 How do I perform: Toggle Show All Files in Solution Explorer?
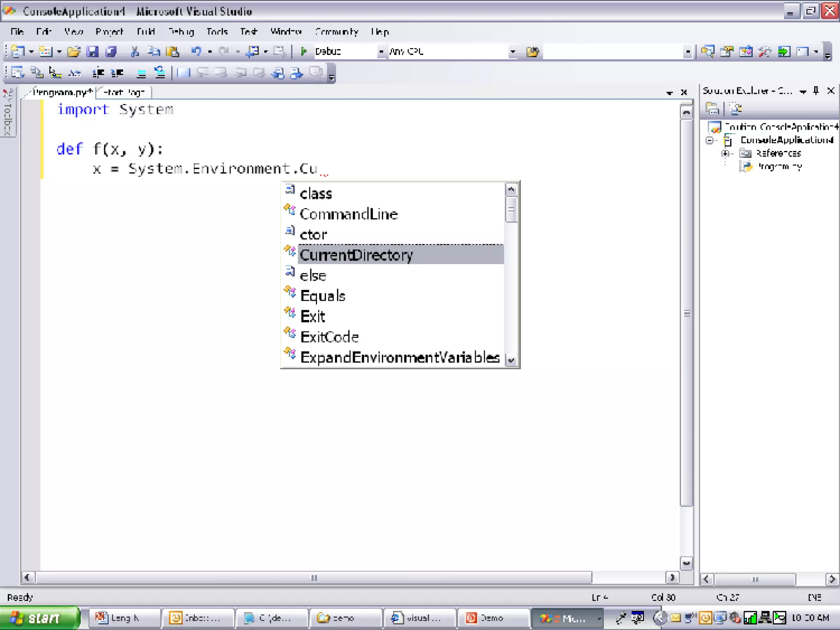coord(735,109)
